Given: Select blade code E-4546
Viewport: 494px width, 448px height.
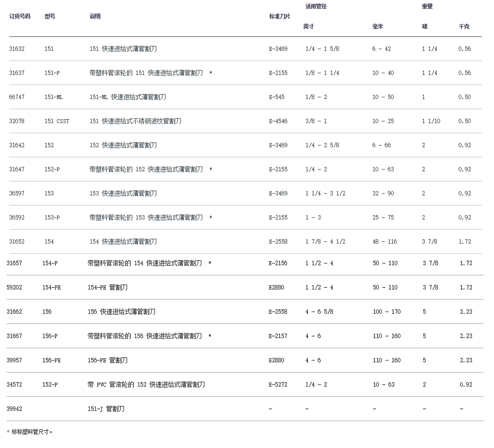Looking at the screenshot, I should point(278,121).
